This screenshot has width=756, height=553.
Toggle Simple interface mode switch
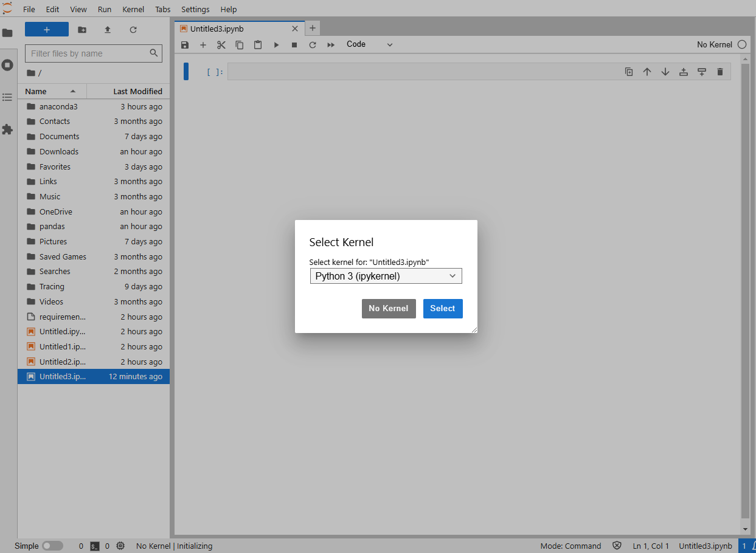point(52,546)
